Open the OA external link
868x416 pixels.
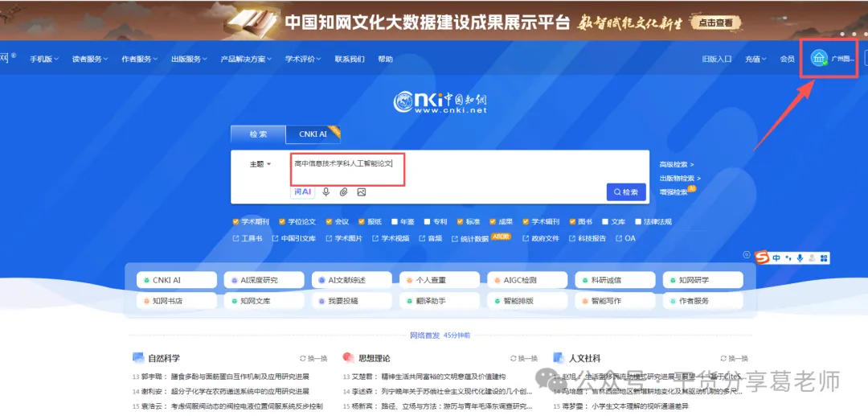tap(625, 238)
